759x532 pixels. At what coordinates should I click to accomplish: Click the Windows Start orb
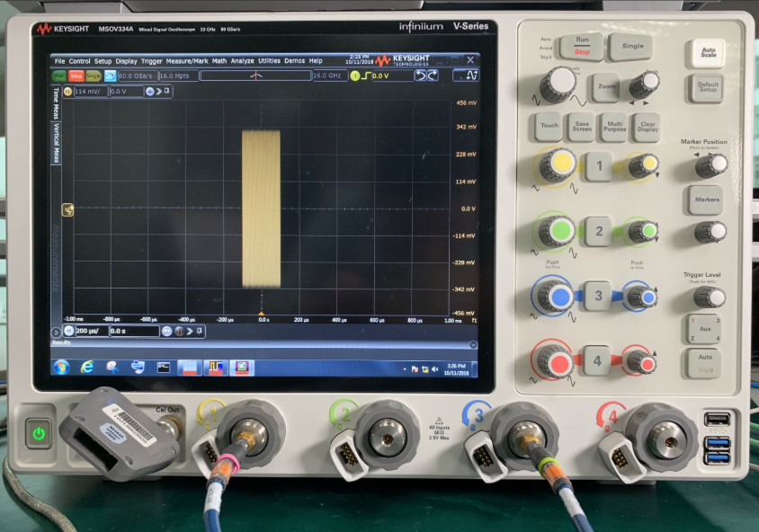point(61,367)
